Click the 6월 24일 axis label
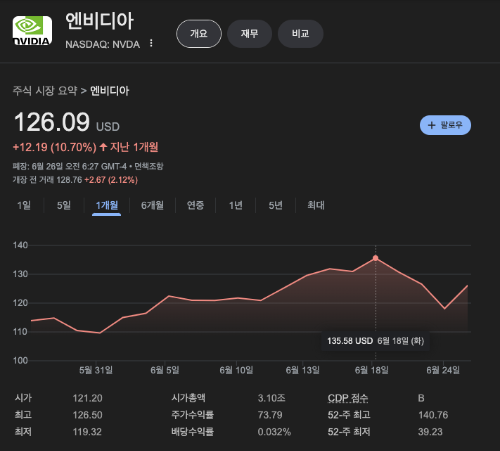 443,370
